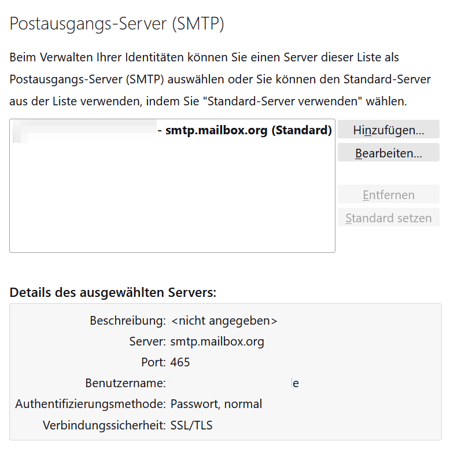Open Bearbeiten for the selected server

coord(388,153)
